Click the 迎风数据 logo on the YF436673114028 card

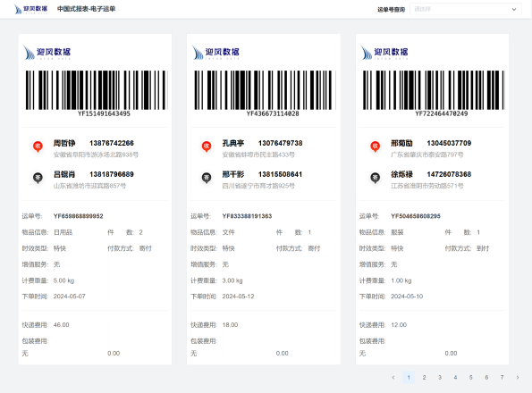[215, 53]
